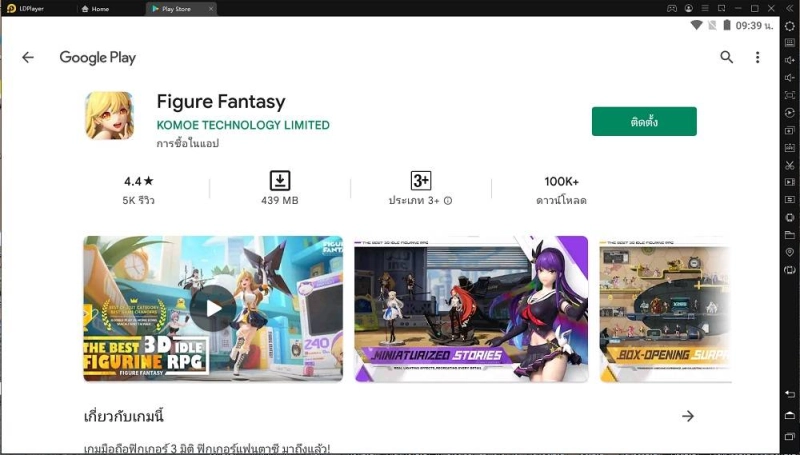Image resolution: width=800 pixels, height=455 pixels.
Task: Play the Figure Fantasy trailer video
Action: (213, 308)
